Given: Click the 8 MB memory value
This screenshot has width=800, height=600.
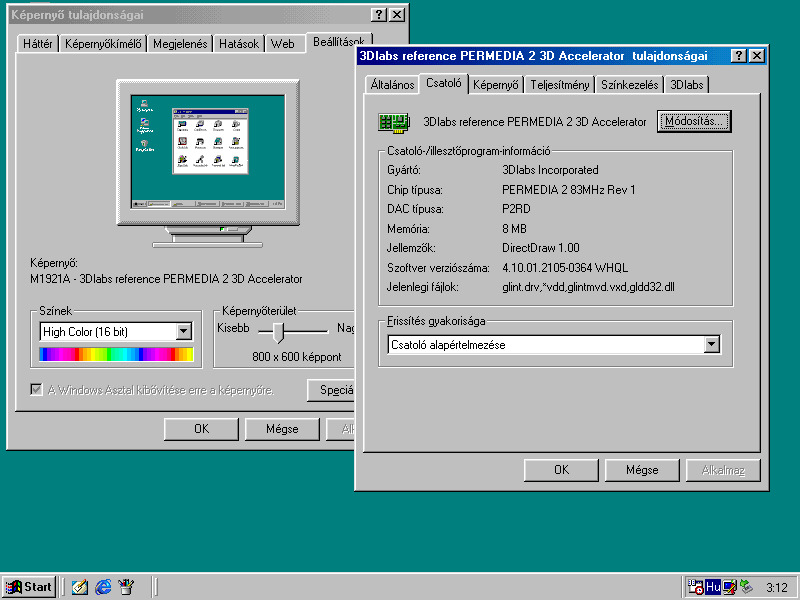Looking at the screenshot, I should (514, 229).
